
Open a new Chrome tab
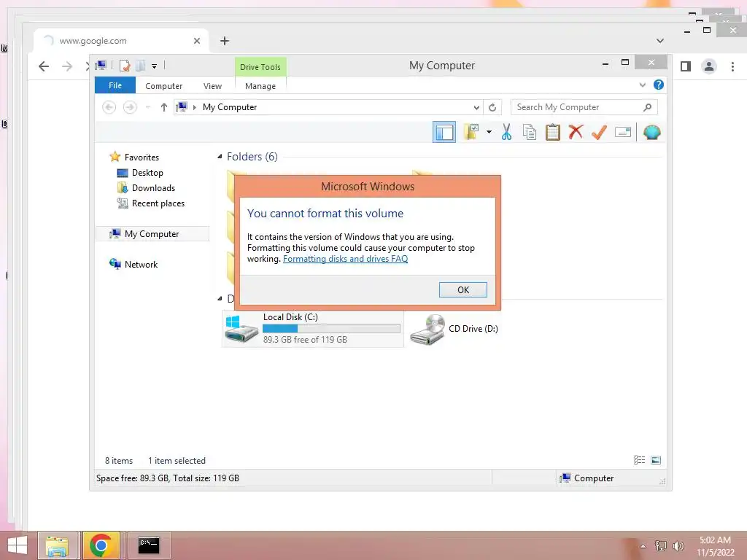(225, 41)
